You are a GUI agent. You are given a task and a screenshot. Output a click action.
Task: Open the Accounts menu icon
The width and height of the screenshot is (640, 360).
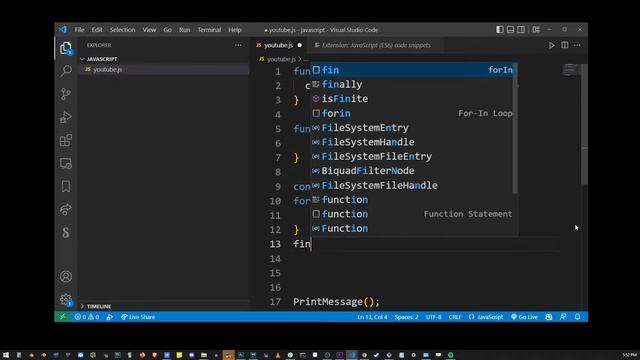point(66,277)
